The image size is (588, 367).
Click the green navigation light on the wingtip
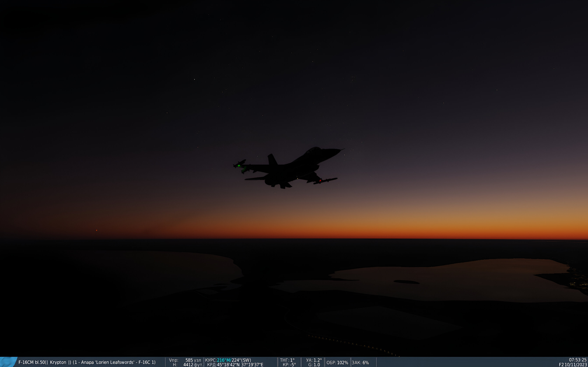click(239, 165)
